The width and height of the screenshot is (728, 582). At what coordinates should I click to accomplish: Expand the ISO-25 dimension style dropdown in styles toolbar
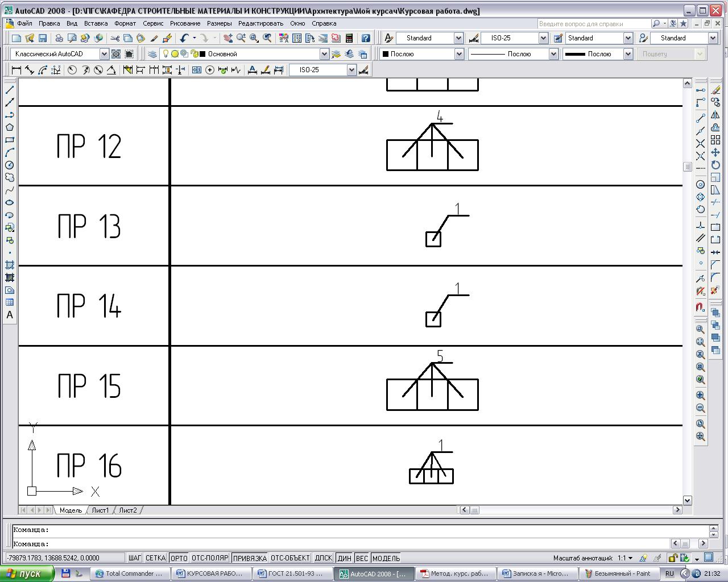(543, 38)
